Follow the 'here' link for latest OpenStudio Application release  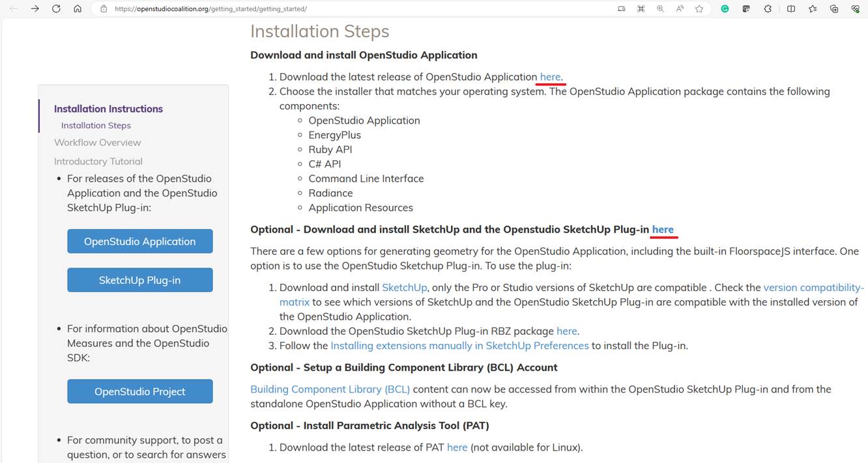[x=550, y=77]
